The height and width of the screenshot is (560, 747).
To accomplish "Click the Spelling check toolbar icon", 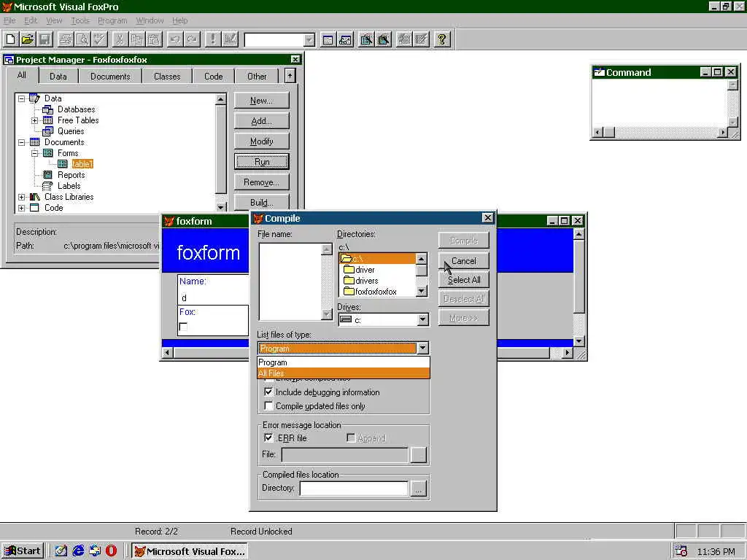I will click(x=99, y=39).
